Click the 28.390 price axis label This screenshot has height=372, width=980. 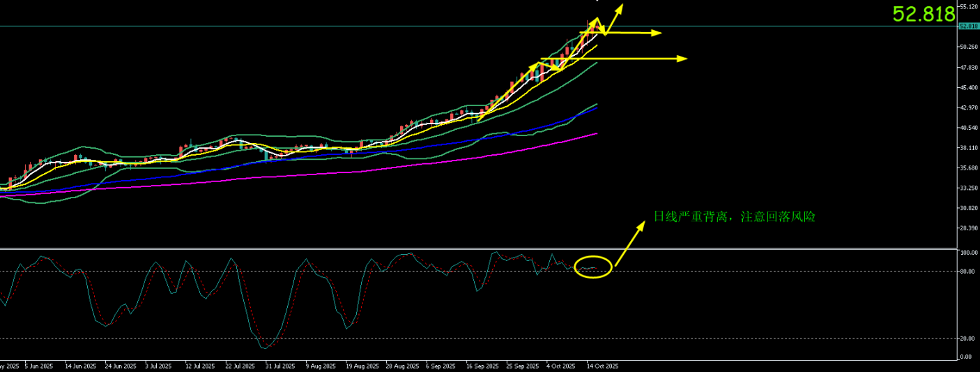(x=969, y=228)
